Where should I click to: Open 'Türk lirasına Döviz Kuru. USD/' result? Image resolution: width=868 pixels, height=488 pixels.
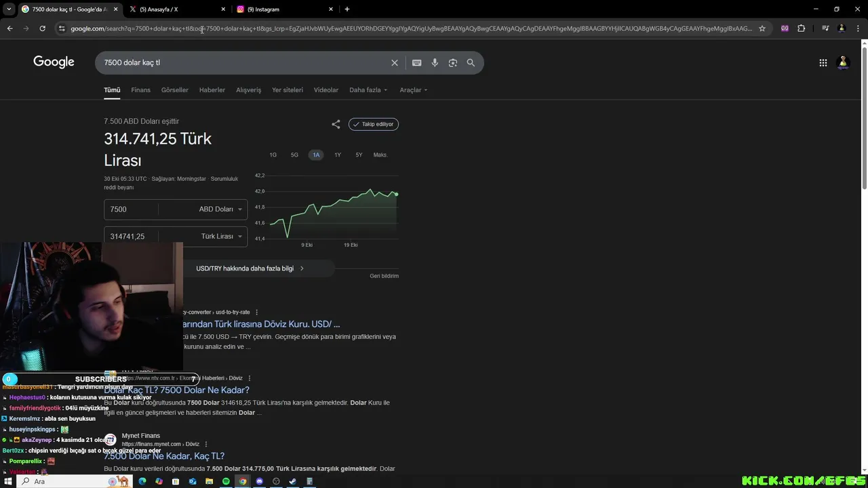[x=262, y=324]
